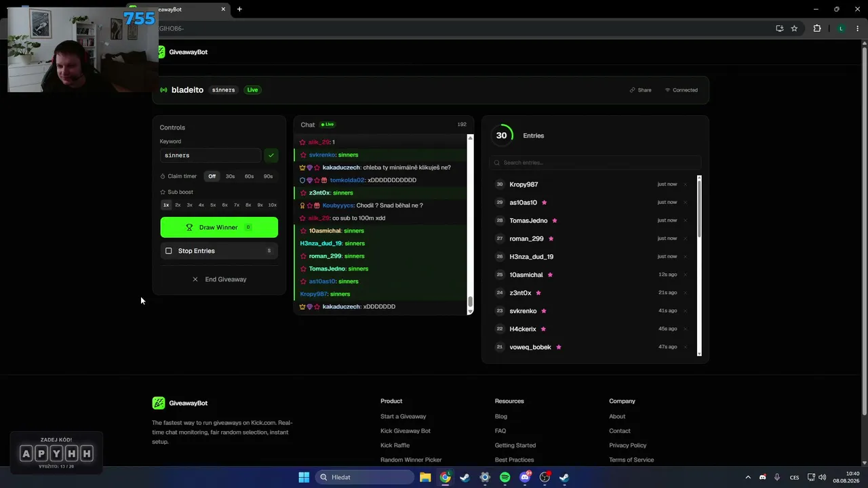Image resolution: width=868 pixels, height=488 pixels.
Task: Click the install app icon in address bar
Action: pyautogui.click(x=779, y=28)
